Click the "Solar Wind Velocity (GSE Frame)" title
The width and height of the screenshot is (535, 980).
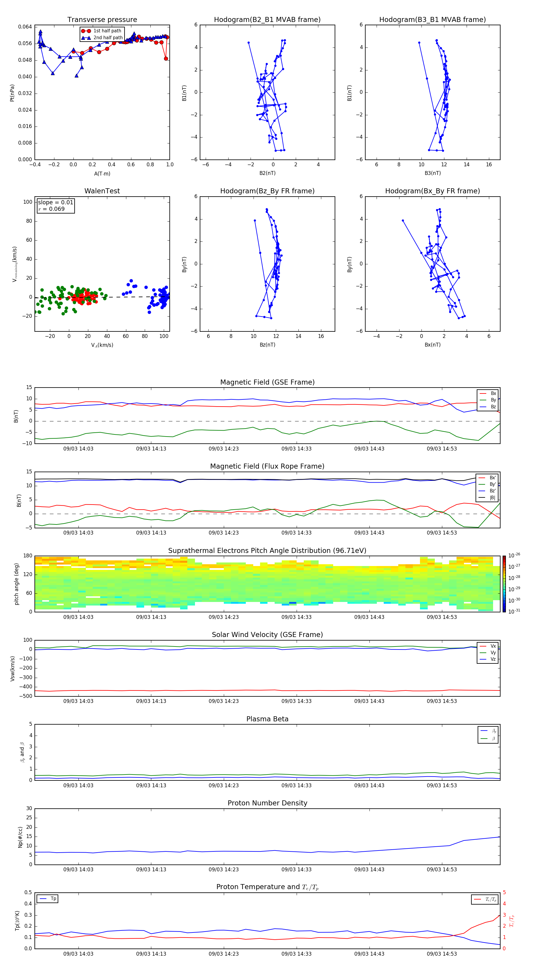click(x=267, y=635)
